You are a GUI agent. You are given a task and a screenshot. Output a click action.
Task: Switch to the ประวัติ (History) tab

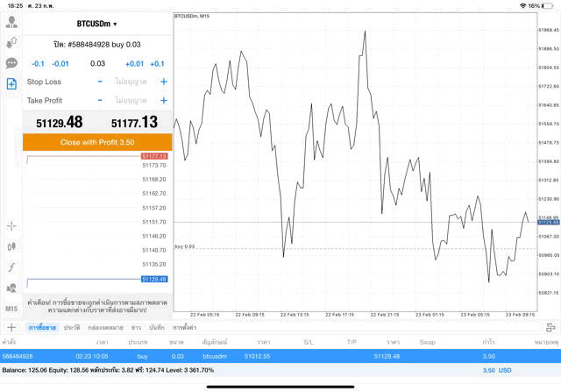point(72,327)
